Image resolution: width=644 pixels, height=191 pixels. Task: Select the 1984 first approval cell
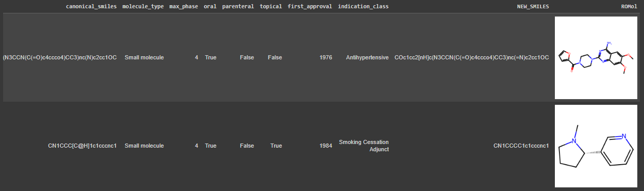coord(326,146)
